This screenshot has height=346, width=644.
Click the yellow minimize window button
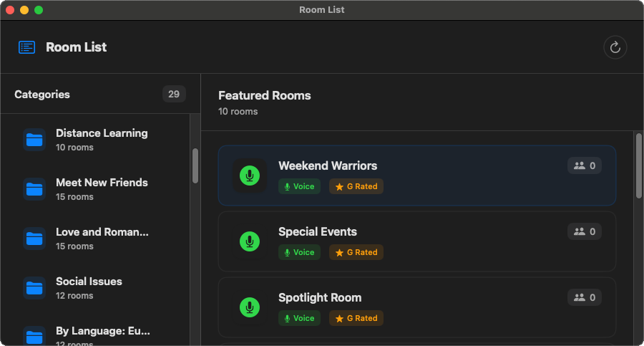(x=24, y=10)
